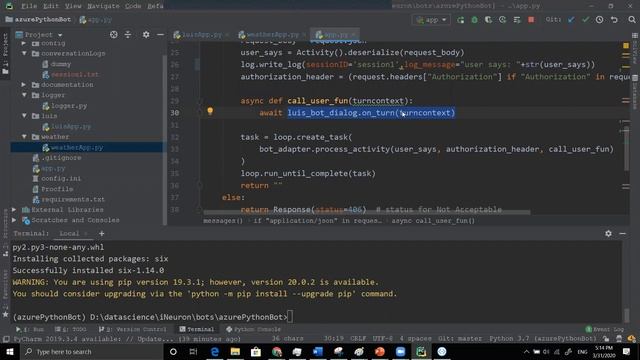Open File Explorer from taskbar
This screenshot has width=640, height=360.
tap(235, 351)
